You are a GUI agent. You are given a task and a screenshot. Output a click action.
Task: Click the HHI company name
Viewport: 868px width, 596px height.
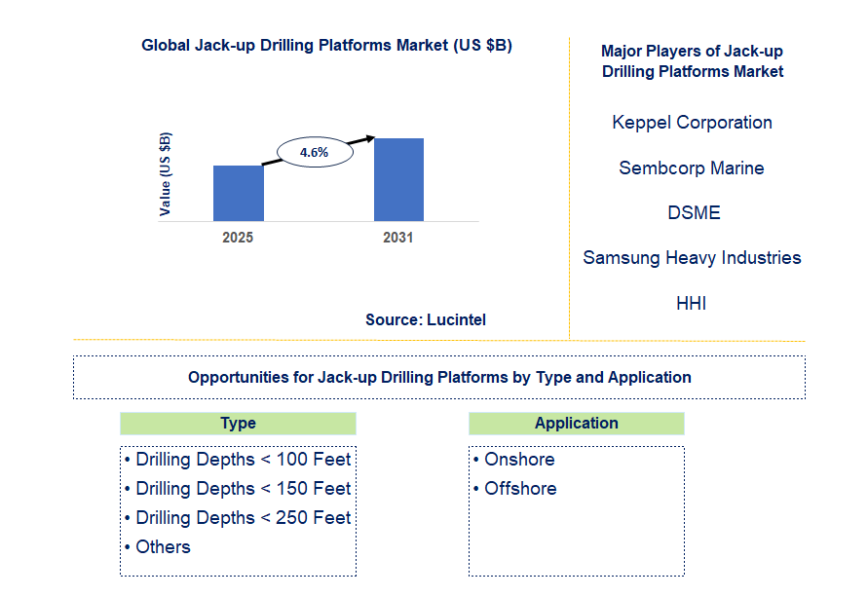coord(691,304)
